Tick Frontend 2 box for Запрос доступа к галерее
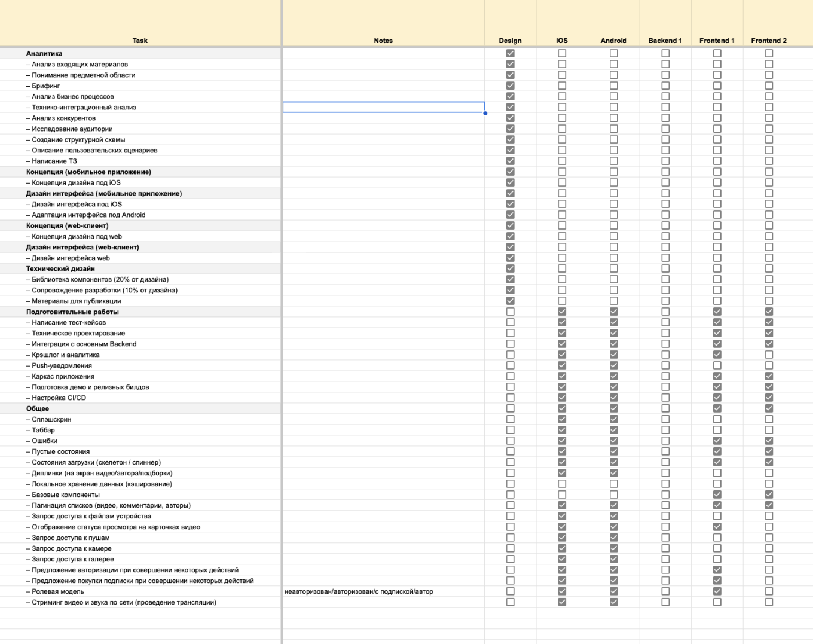813x644 pixels. (x=769, y=559)
